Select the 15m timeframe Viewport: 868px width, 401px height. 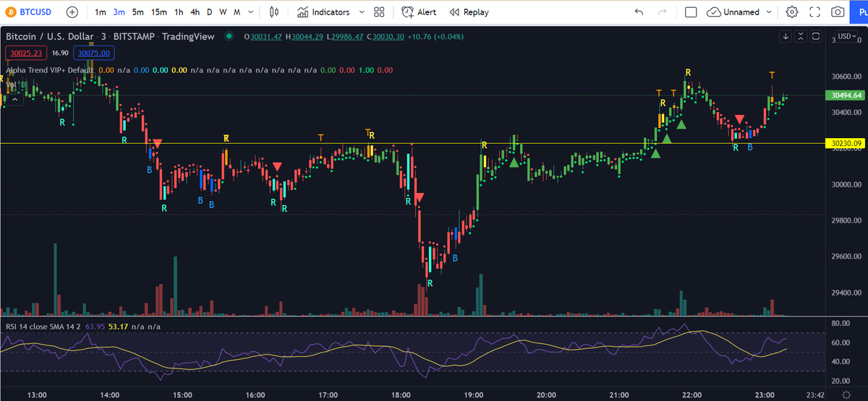pyautogui.click(x=159, y=12)
